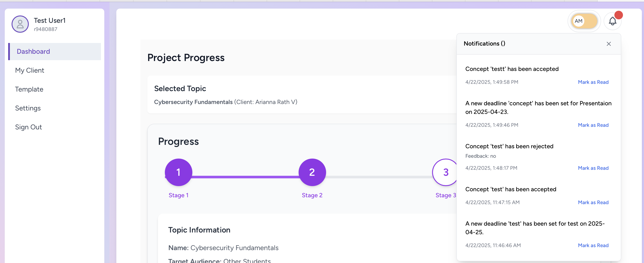Mark the 2025-04-25 deadline notification as read
Image resolution: width=644 pixels, height=263 pixels.
point(593,245)
